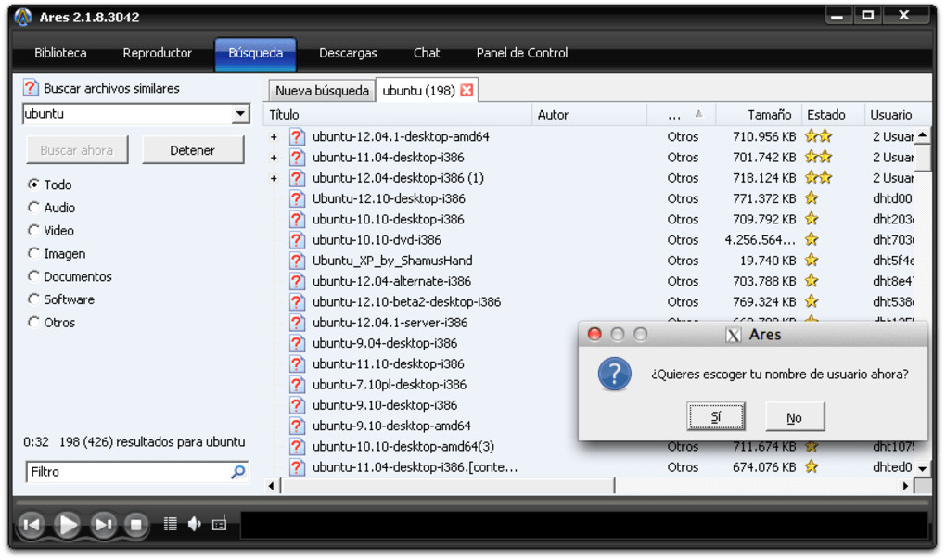
Task: Click the red close dot on Ares dialog
Action: 594,334
